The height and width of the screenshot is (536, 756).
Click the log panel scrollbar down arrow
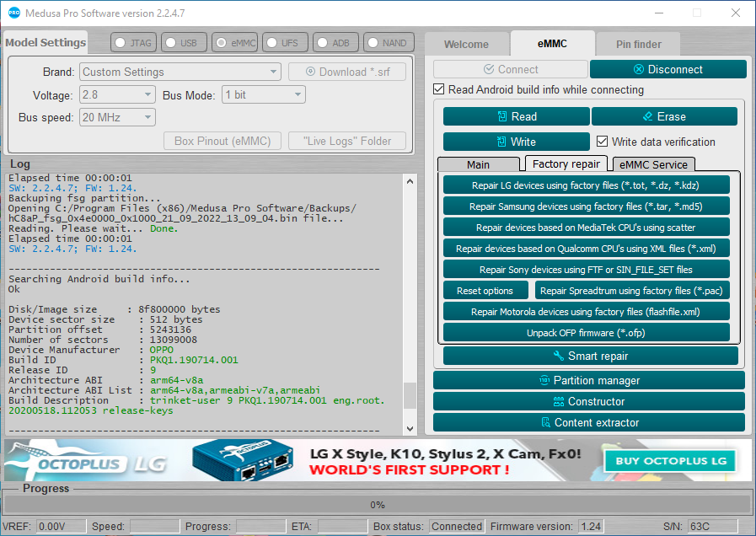tap(410, 428)
